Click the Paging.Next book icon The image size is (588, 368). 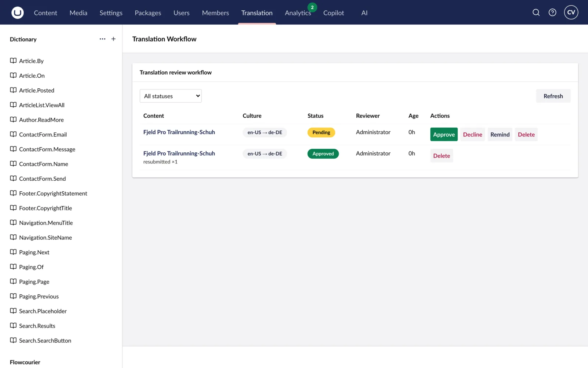(x=13, y=252)
